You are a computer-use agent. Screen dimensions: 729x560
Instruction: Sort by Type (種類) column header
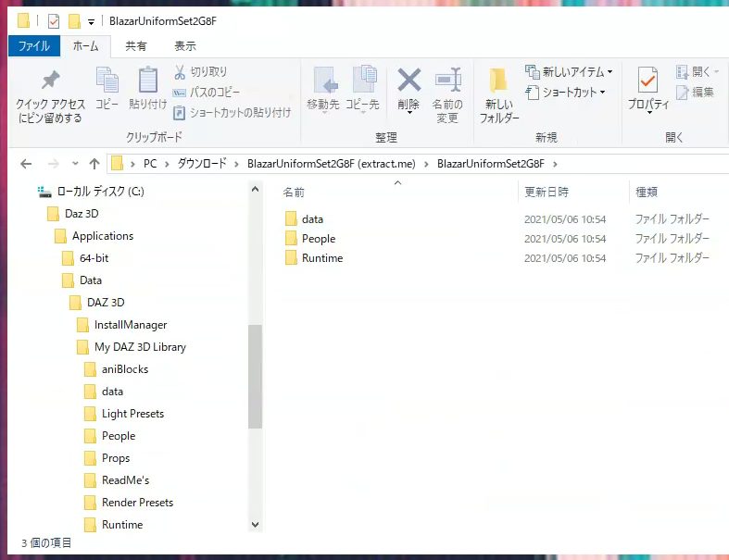coord(647,192)
